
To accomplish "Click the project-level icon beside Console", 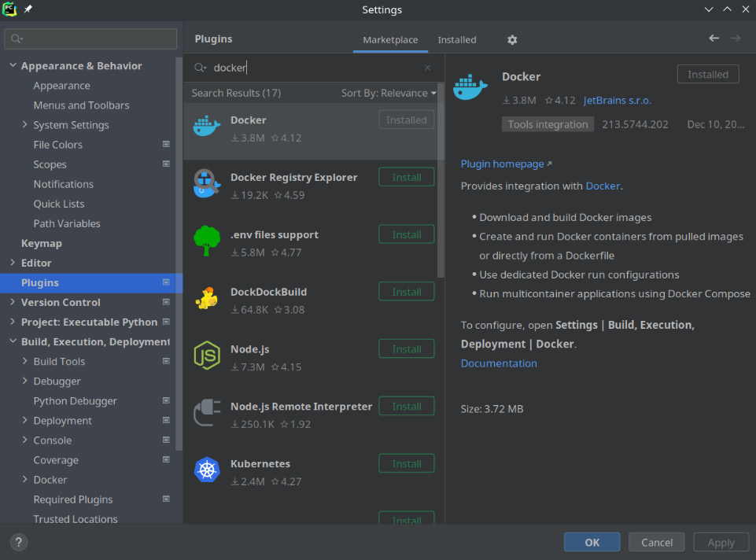I will pyautogui.click(x=166, y=440).
